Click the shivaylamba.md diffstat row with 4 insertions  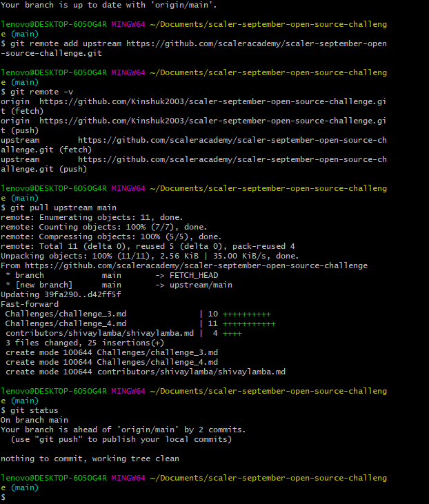click(x=123, y=333)
